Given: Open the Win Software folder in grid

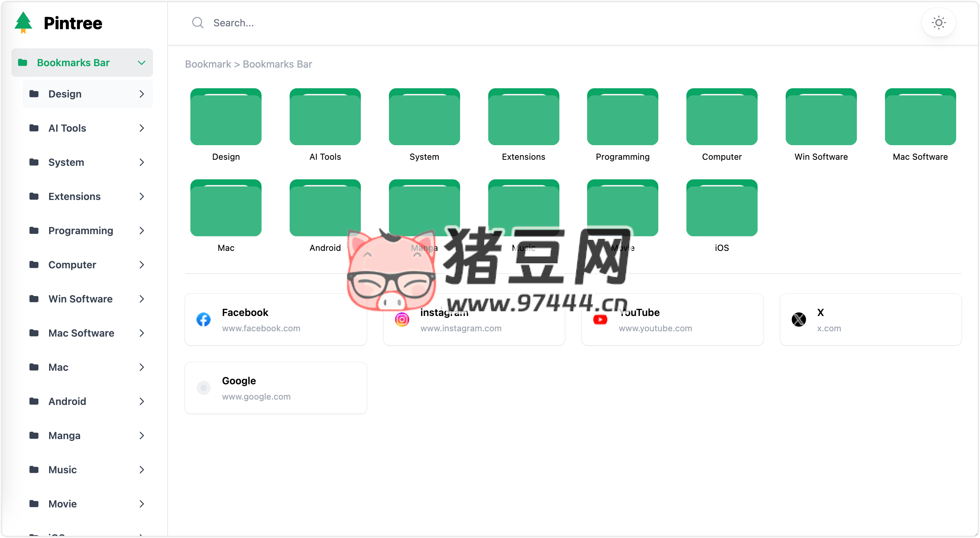Looking at the screenshot, I should (821, 117).
